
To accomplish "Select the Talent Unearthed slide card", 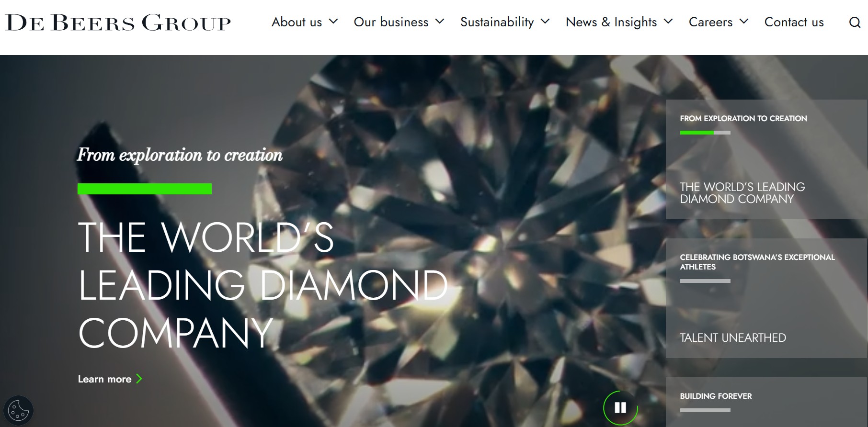I will pyautogui.click(x=766, y=298).
